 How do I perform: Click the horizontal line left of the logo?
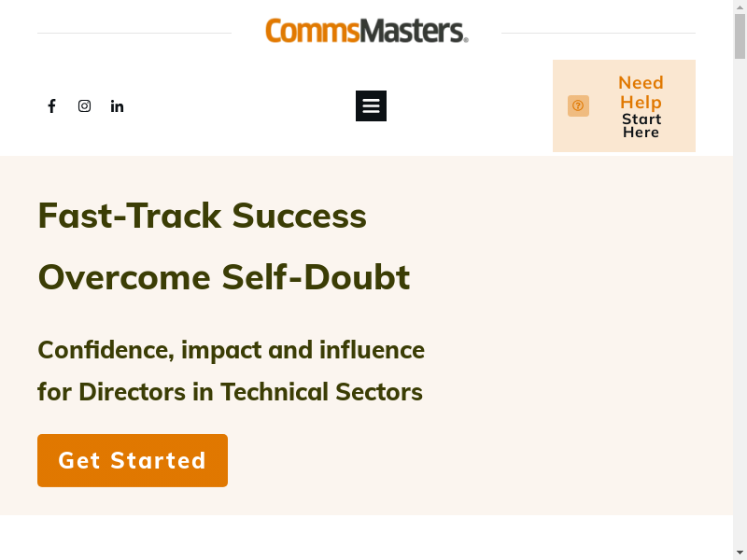[x=134, y=34]
